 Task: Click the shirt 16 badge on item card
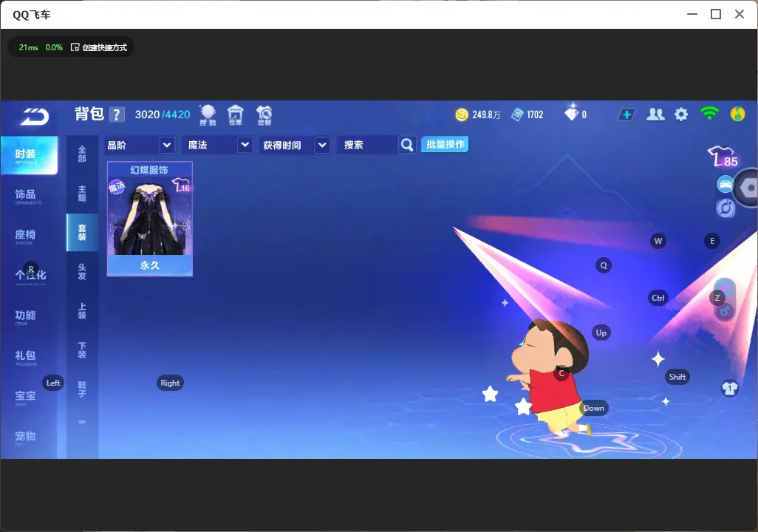181,185
